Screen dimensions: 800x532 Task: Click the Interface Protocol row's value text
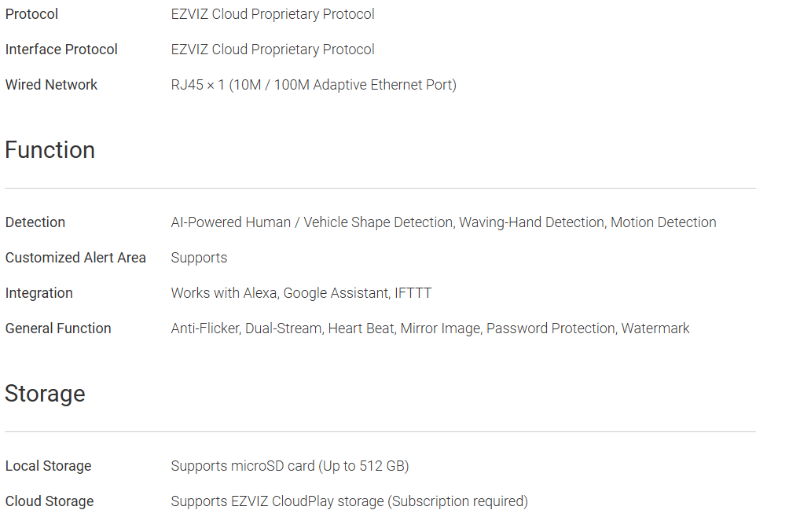coord(272,50)
